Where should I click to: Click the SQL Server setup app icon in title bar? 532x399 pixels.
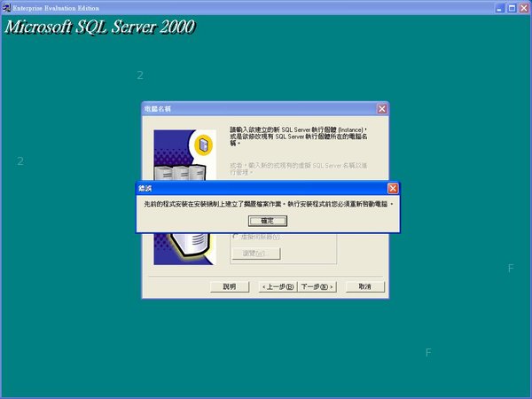click(6, 7)
